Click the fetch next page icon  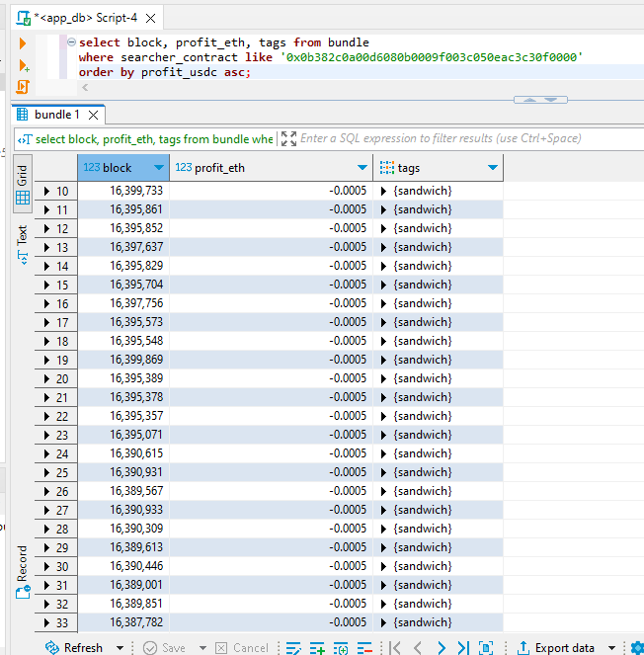[486, 648]
